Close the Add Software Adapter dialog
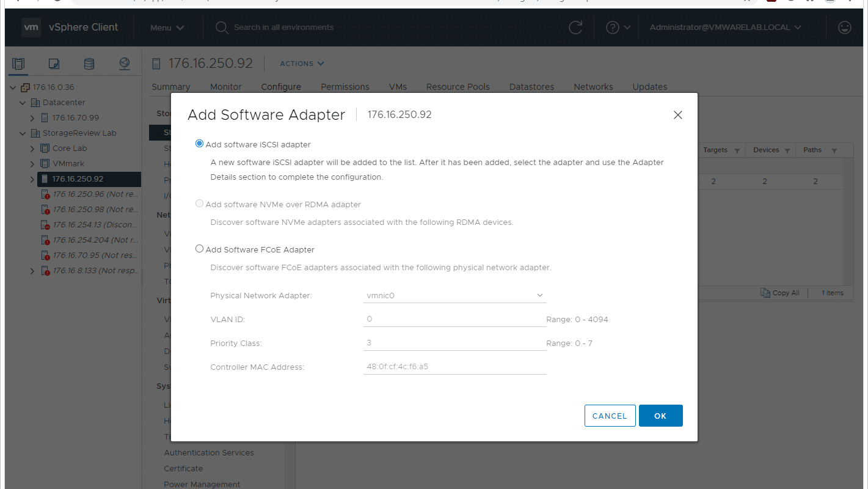This screenshot has height=489, width=868. [677, 115]
